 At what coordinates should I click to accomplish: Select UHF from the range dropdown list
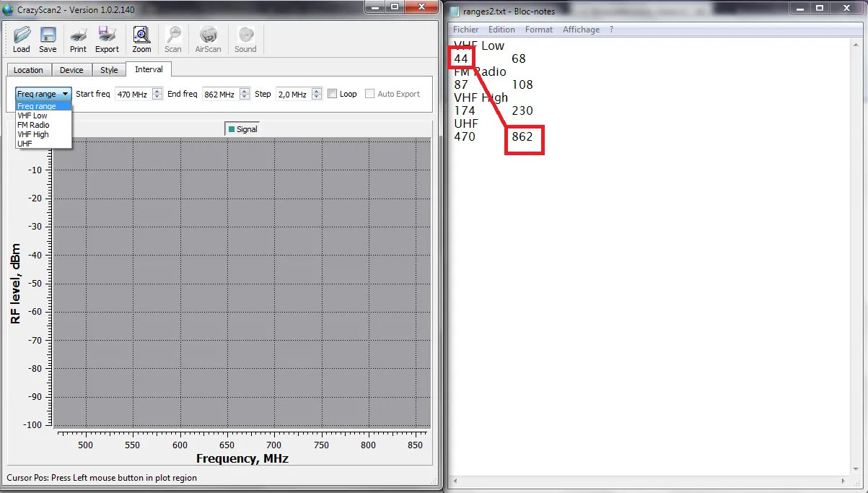(x=25, y=144)
